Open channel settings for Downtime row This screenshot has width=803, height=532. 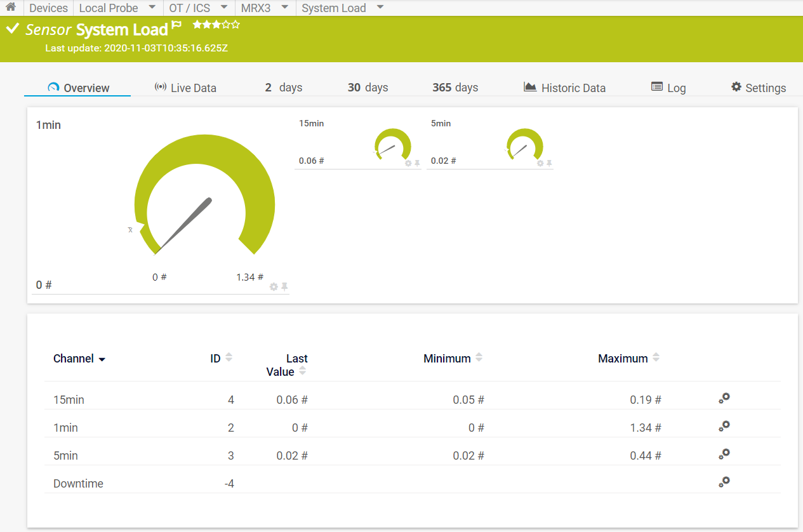(724, 482)
